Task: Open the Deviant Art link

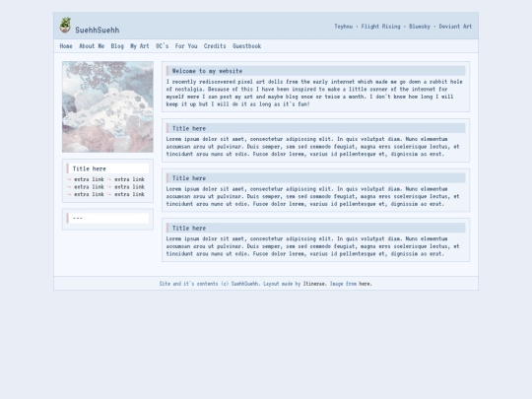Action: (x=455, y=27)
